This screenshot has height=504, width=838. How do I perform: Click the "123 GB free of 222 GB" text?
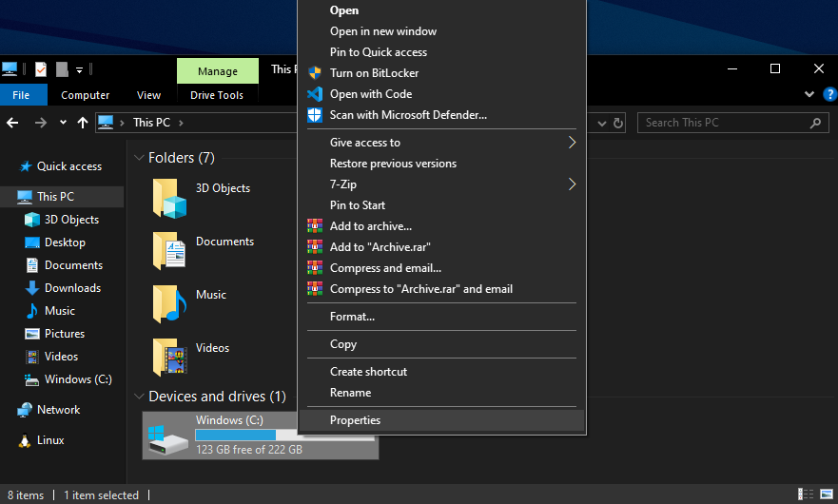249,450
